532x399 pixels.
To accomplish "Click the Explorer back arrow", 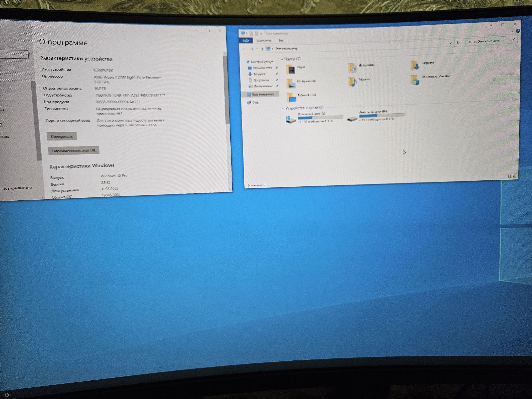I will pyautogui.click(x=245, y=49).
